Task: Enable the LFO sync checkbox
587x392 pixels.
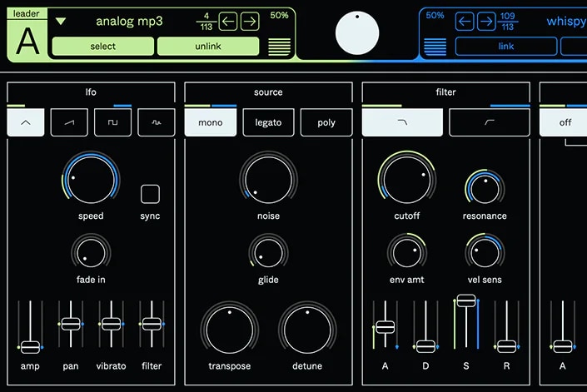Action: 150,194
